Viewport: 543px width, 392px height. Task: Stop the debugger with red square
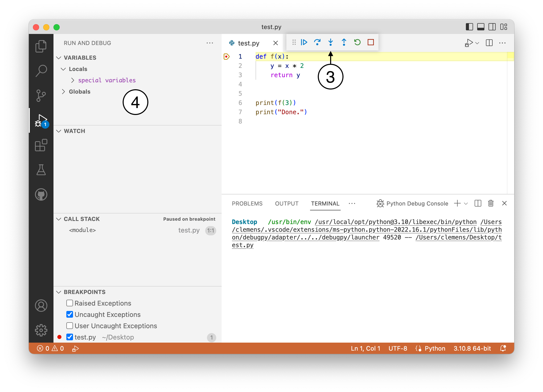371,42
